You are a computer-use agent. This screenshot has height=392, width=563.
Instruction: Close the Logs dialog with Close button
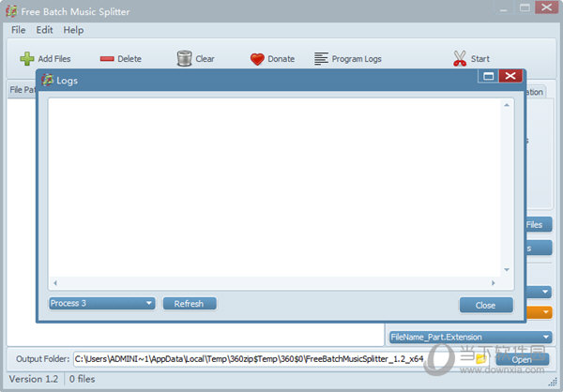click(486, 305)
